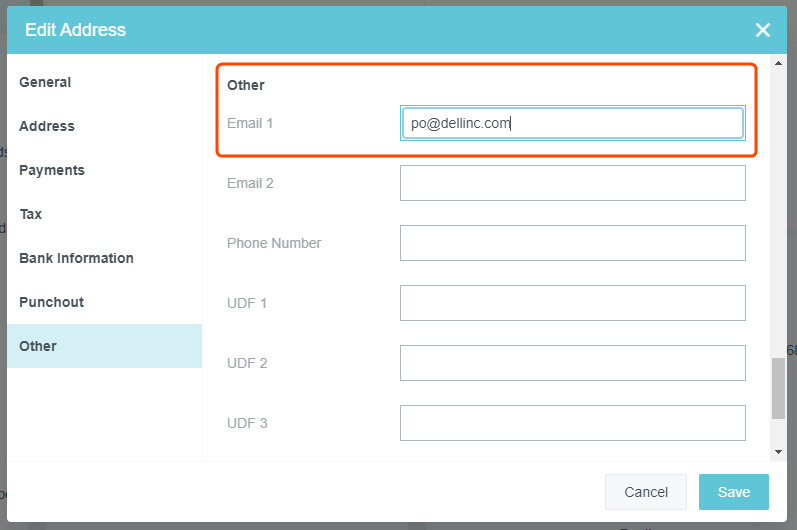Click the UDF 2 text field
Screen dimensions: 797x530
572,363
